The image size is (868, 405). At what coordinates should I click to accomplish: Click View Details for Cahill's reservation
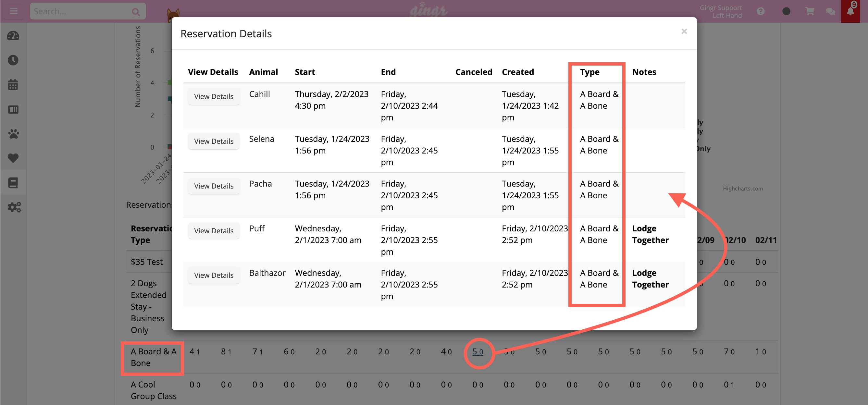[214, 96]
